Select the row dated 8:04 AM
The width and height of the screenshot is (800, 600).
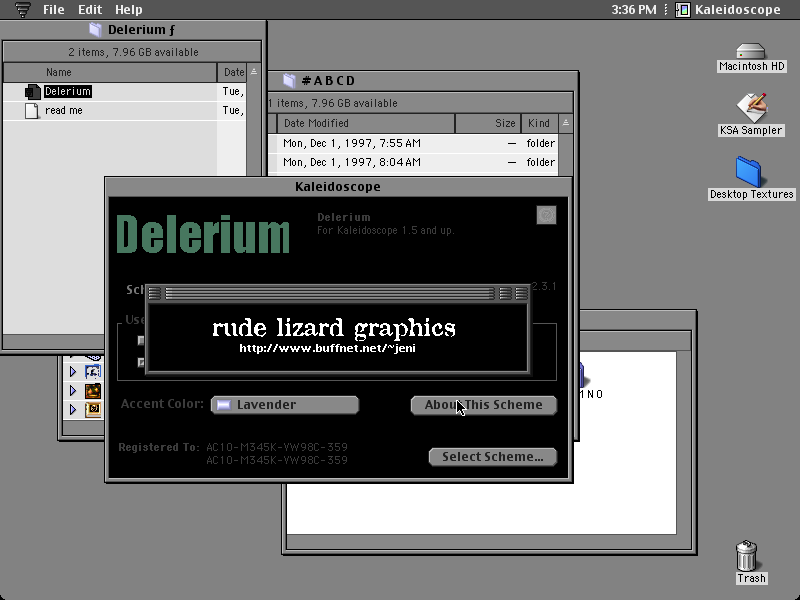[x=412, y=162]
